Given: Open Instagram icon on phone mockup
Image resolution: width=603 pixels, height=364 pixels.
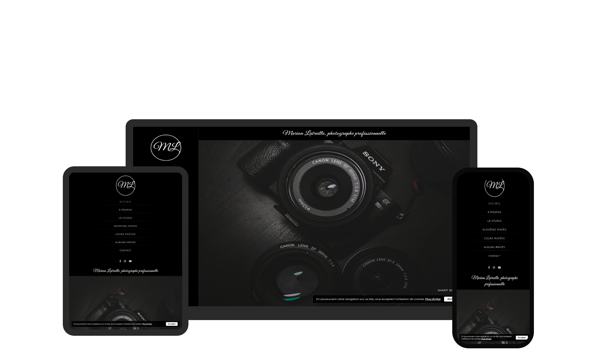Looking at the screenshot, I should tap(494, 268).
